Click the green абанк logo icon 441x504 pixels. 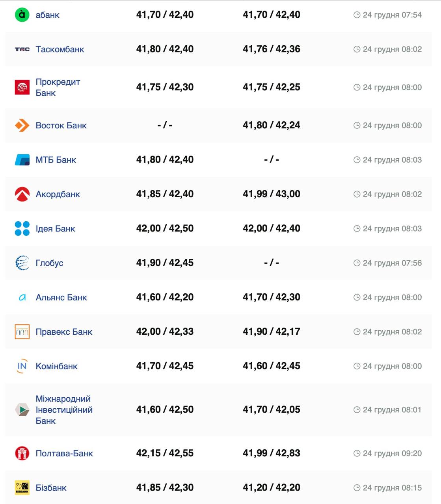(x=22, y=15)
